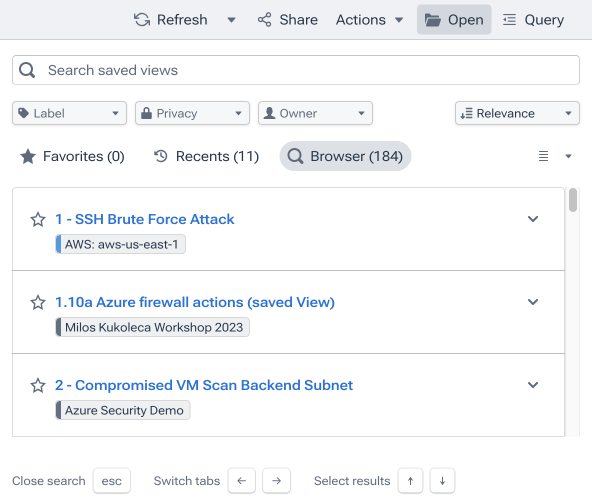This screenshot has width=592, height=504.
Task: Click the Refresh icon button
Action: (142, 20)
